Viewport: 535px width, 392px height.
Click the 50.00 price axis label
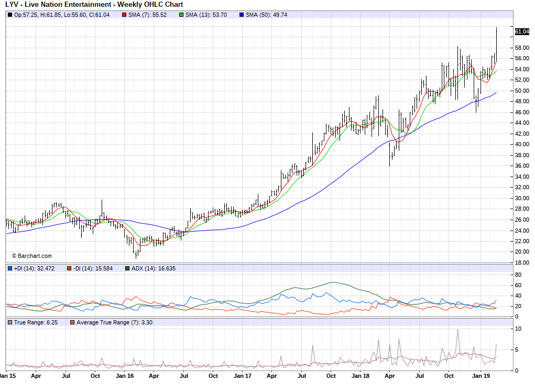pyautogui.click(x=522, y=91)
